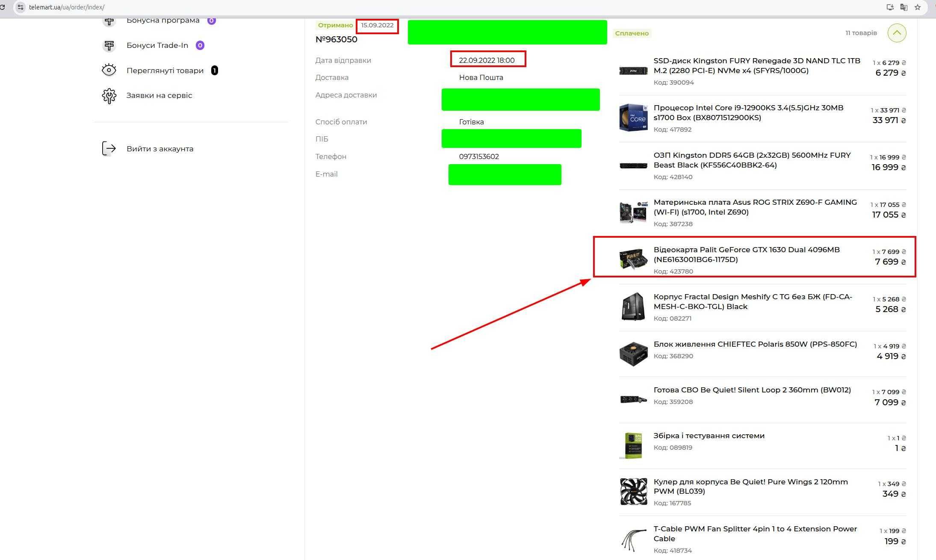Click the eye icon for Переглянуті товари
Screen dimensions: 936x560
(109, 70)
